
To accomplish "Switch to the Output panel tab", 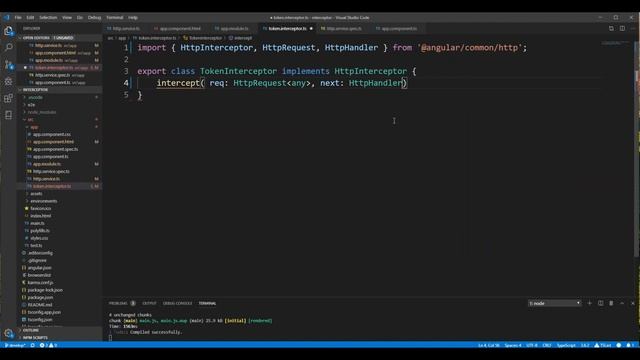I will coord(149,303).
